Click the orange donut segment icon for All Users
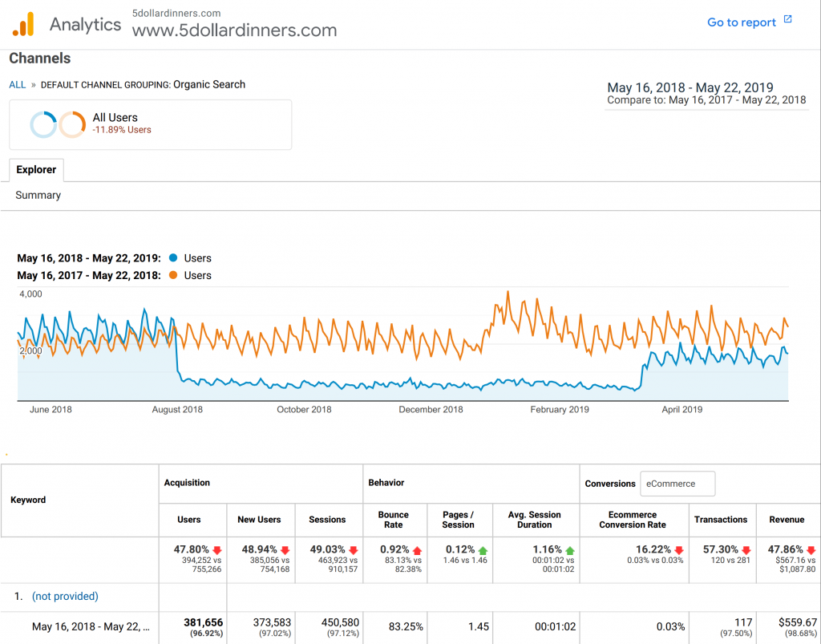Image resolution: width=821 pixels, height=644 pixels. click(72, 124)
